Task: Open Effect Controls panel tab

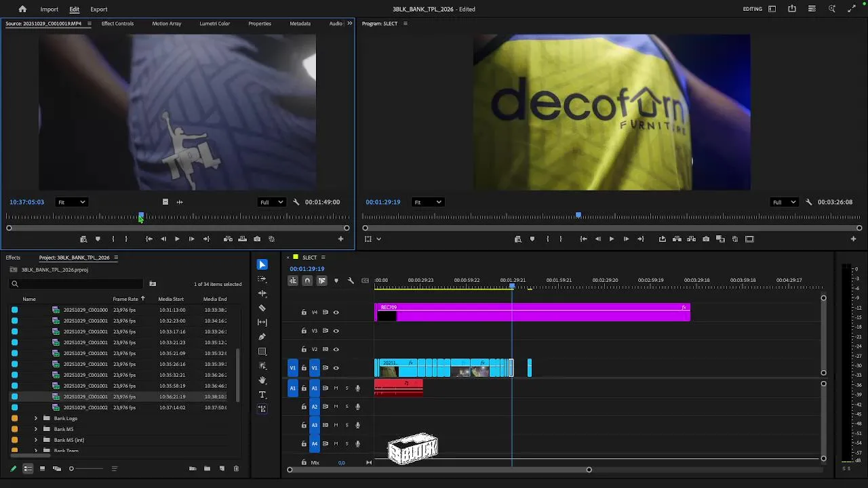Action: (117, 24)
